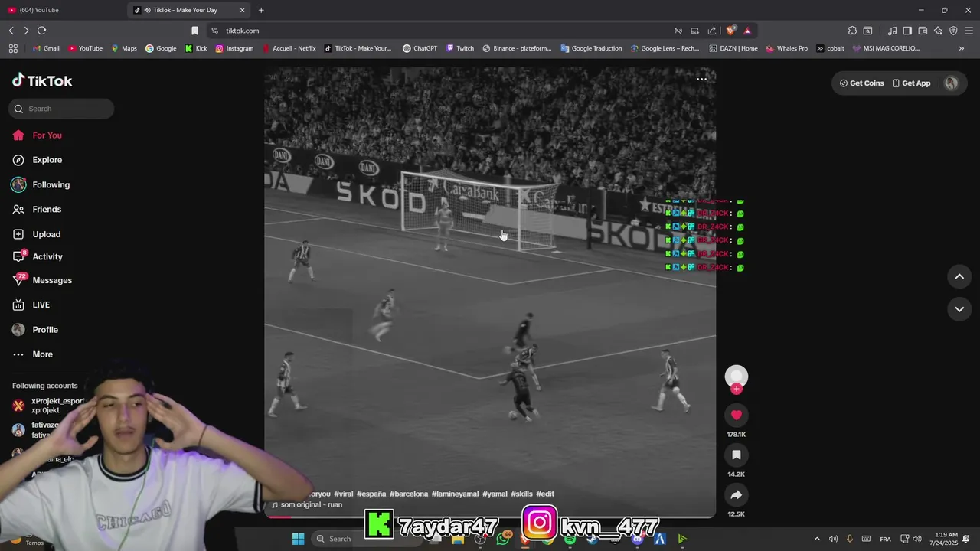Click the browser back arrow

(x=11, y=31)
